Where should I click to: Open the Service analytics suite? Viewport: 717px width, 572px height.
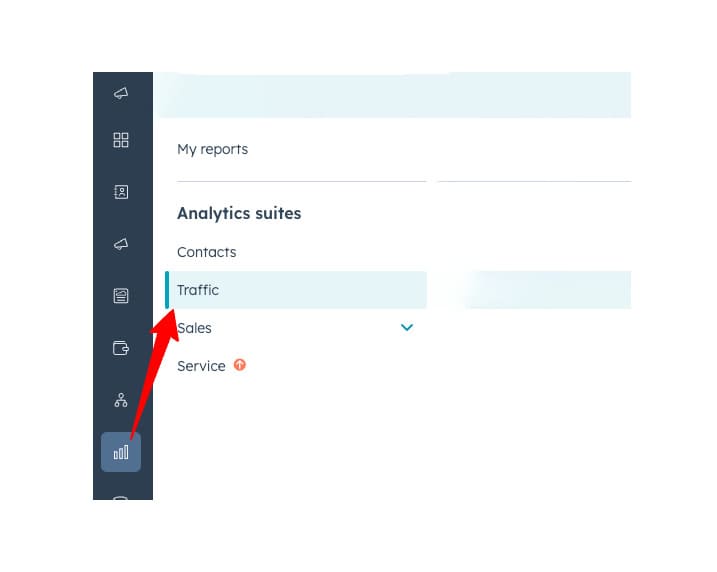pyautogui.click(x=201, y=366)
